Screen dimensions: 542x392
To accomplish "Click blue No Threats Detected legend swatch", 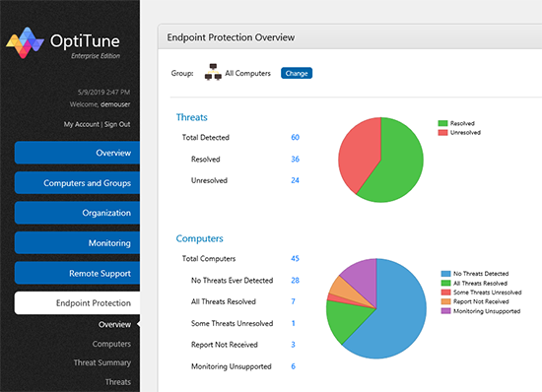I will 445,274.
